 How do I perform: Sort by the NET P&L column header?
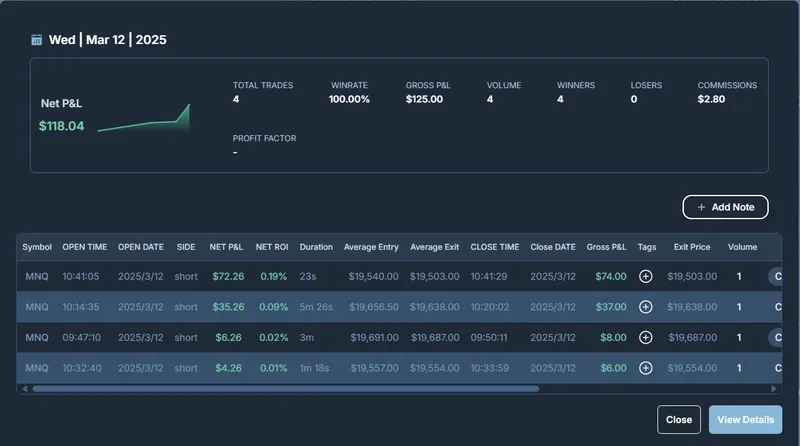[226, 247]
